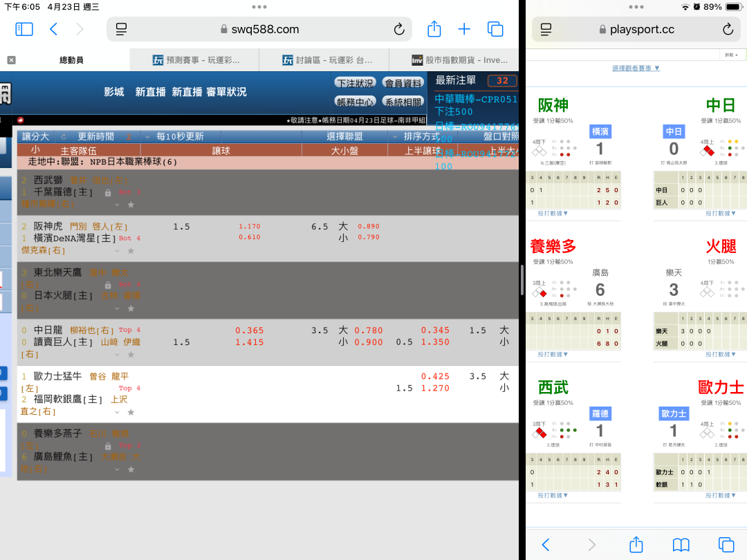
Task: Bet on 阪神虎 handicap odds 1.170
Action: (x=249, y=227)
